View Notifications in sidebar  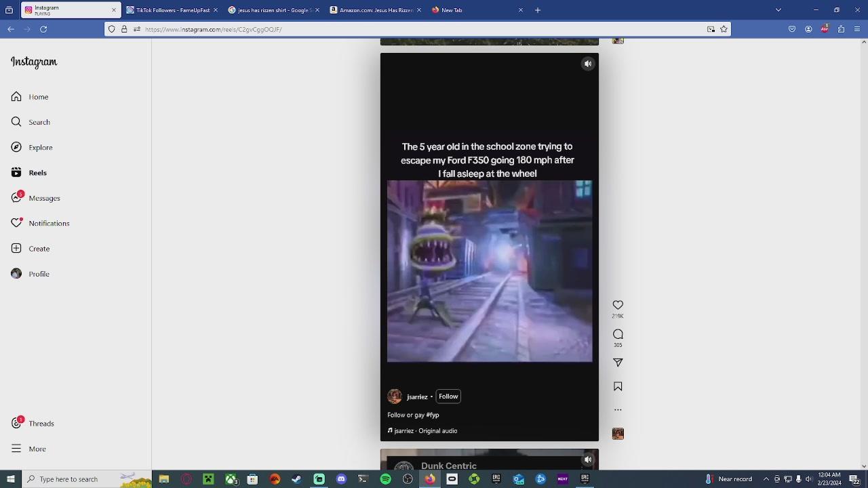click(40, 223)
